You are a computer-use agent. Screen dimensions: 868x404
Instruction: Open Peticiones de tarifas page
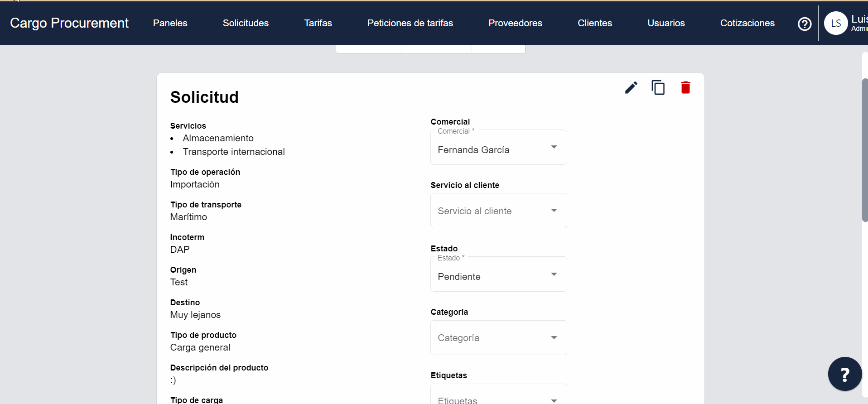[410, 23]
